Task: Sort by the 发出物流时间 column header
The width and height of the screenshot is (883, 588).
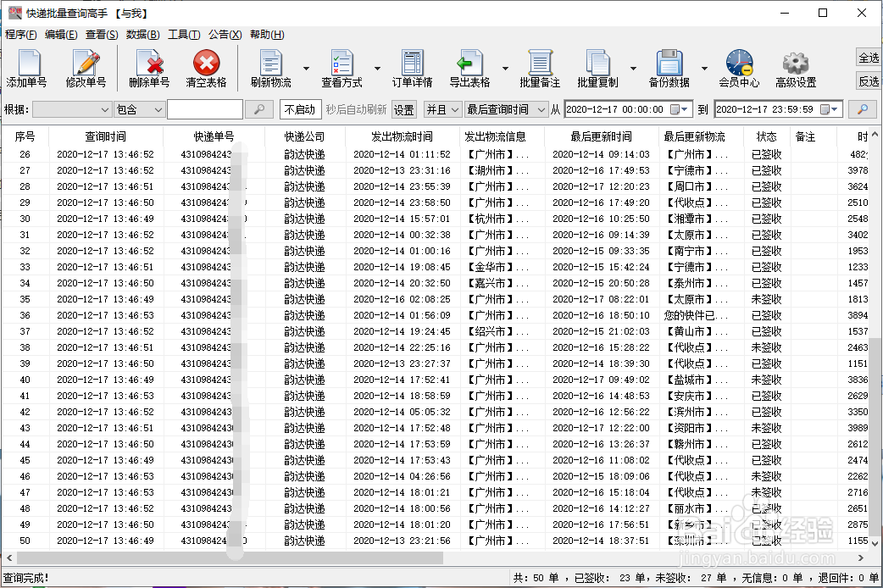Action: 402,137
